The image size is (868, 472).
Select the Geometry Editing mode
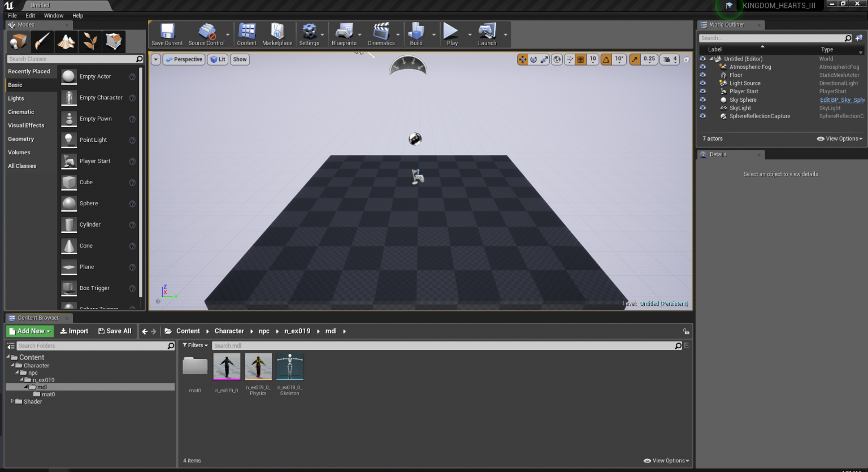tap(115, 41)
